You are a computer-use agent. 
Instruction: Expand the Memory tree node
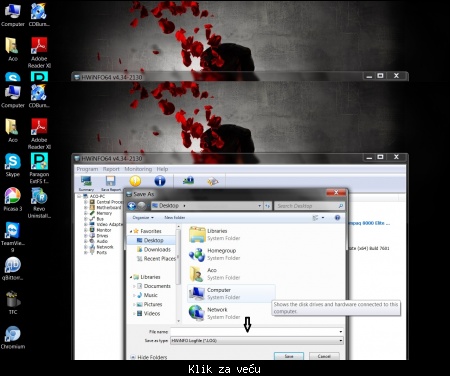[x=86, y=213]
